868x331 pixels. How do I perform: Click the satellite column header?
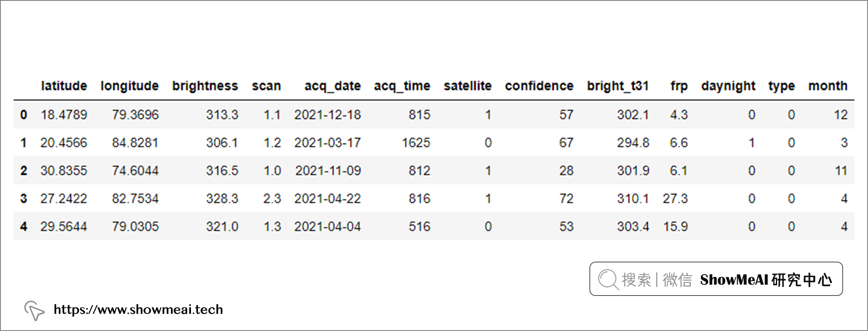(468, 86)
